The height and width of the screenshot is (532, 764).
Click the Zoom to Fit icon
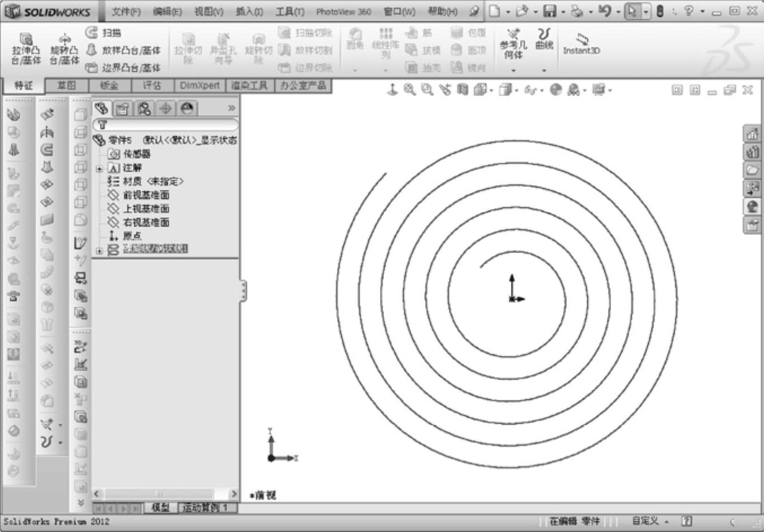(409, 90)
